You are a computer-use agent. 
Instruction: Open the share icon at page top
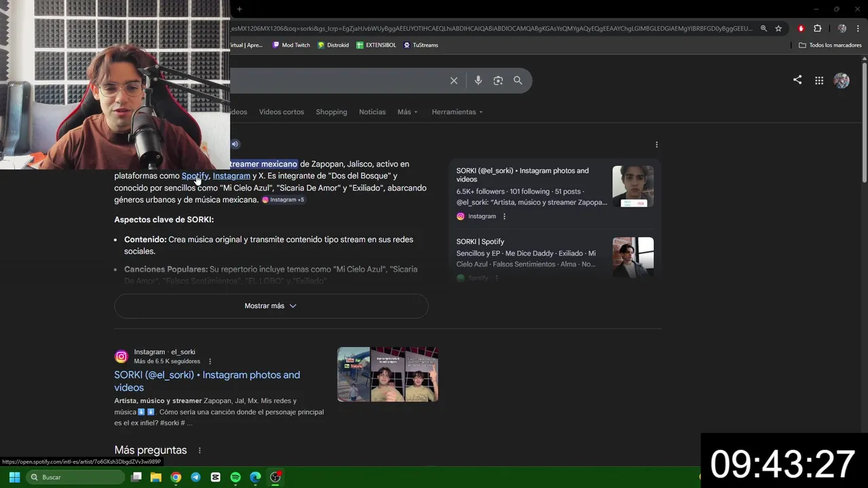point(797,80)
